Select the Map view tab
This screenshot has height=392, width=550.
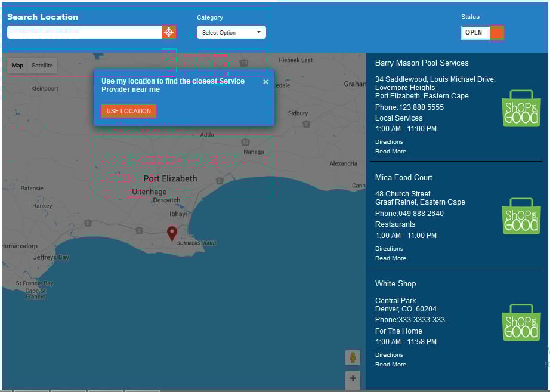[17, 66]
